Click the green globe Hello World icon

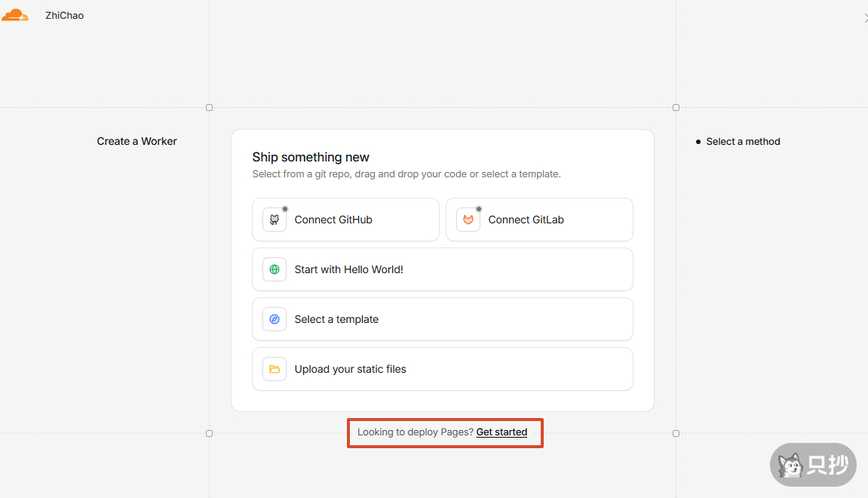274,270
